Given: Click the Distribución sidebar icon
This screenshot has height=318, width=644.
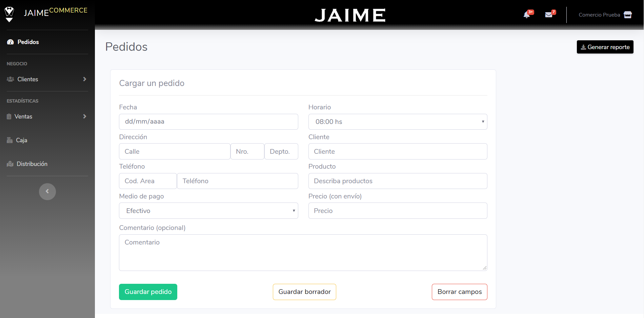Looking at the screenshot, I should [10, 164].
